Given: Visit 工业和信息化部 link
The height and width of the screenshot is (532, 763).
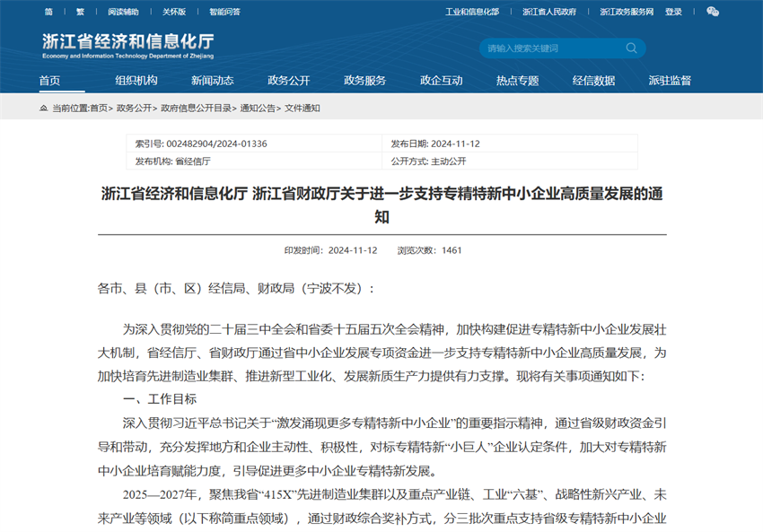Looking at the screenshot, I should pos(472,12).
